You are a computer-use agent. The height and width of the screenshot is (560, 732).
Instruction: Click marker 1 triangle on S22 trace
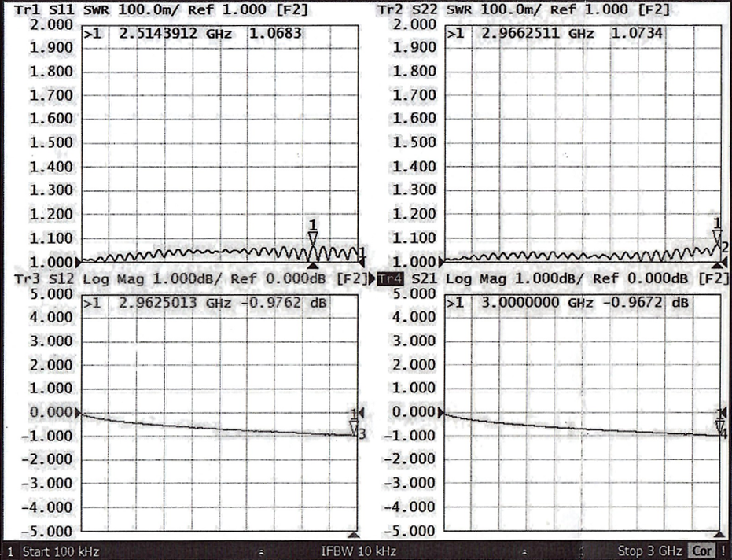pos(716,238)
